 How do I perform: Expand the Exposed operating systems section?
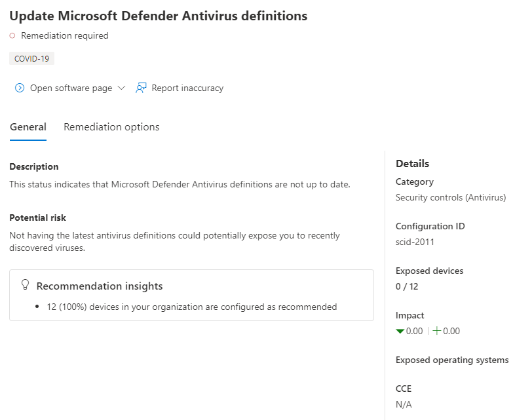(452, 360)
